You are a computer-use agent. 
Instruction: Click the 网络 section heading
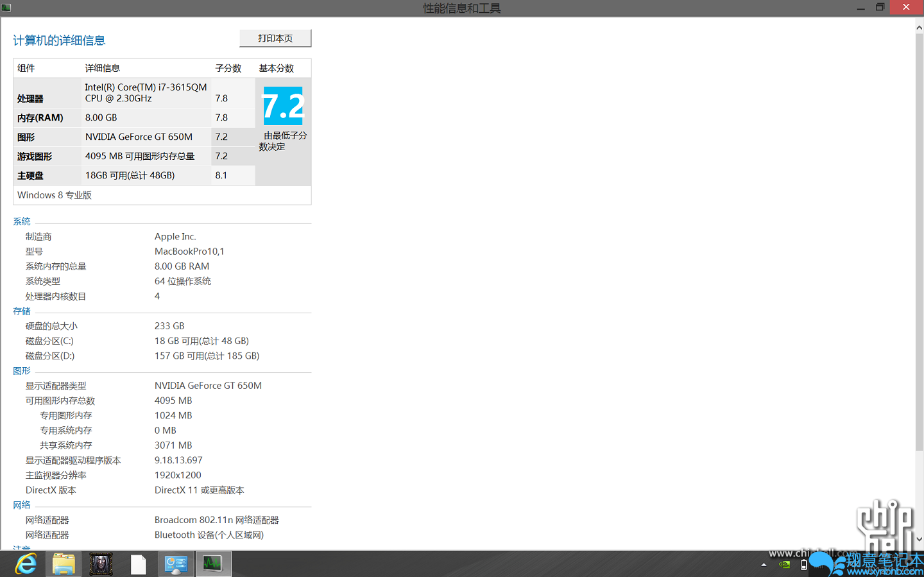click(22, 505)
